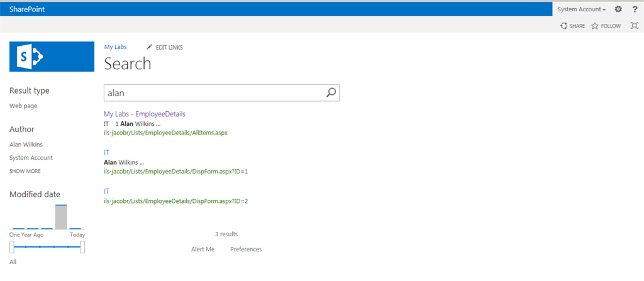Open the settings gear menu
The image size is (644, 281).
618,9
